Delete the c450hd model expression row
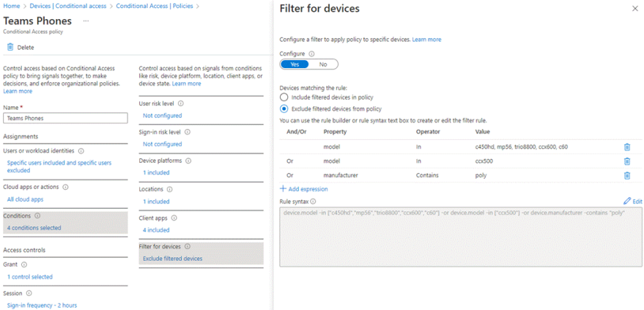Viewport: 644px width, 310px height. 626,147
